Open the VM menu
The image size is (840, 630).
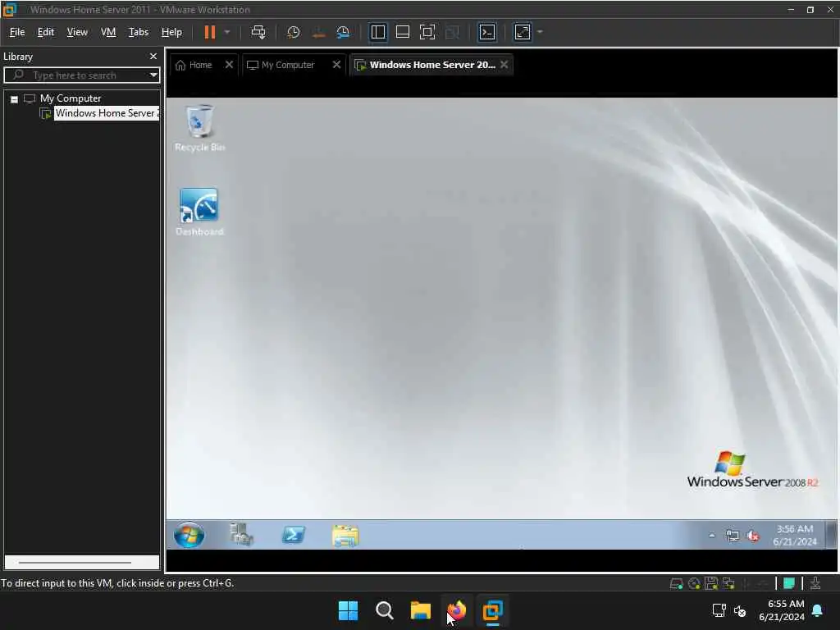(108, 32)
